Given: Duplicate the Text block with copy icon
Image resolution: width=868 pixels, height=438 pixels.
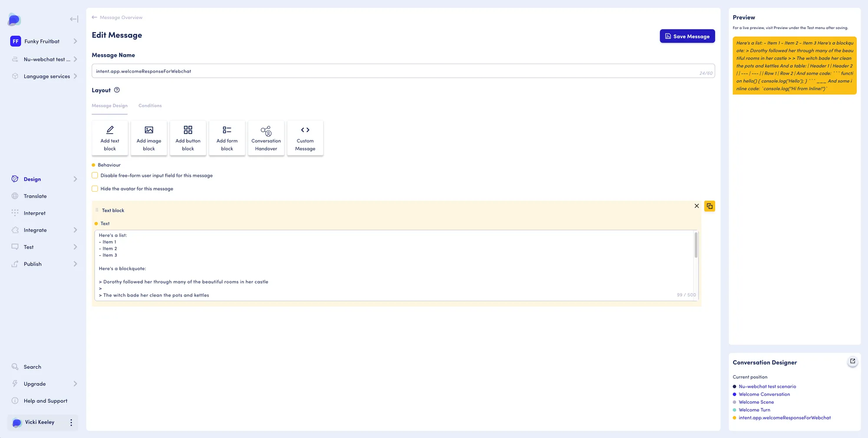Looking at the screenshot, I should click(710, 206).
